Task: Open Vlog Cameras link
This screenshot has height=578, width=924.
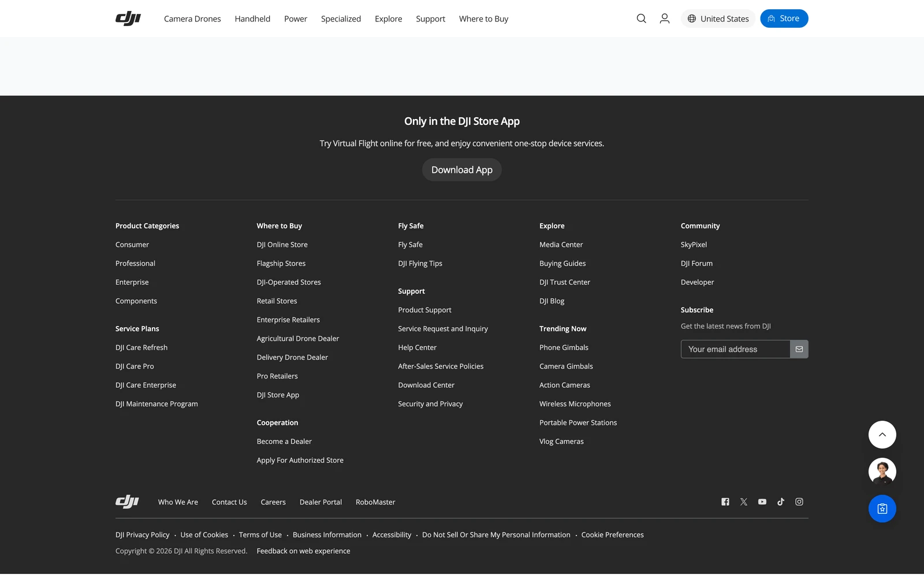Action: tap(561, 442)
